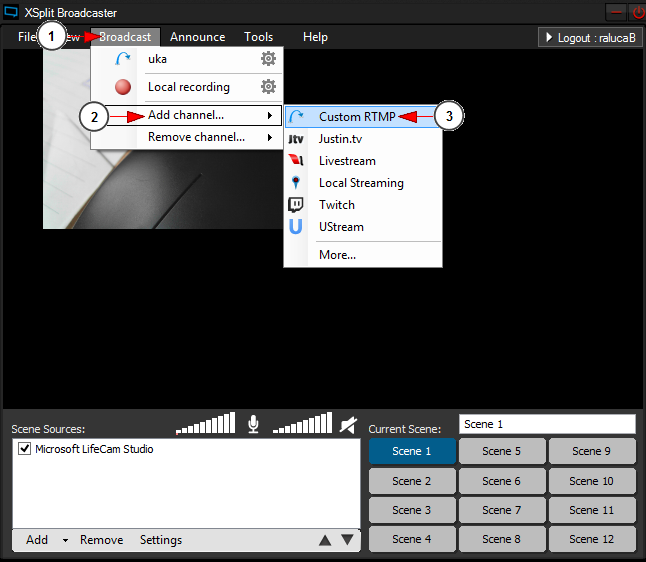Expand the Remove channel submenu arrow
The width and height of the screenshot is (646, 562).
[x=270, y=137]
